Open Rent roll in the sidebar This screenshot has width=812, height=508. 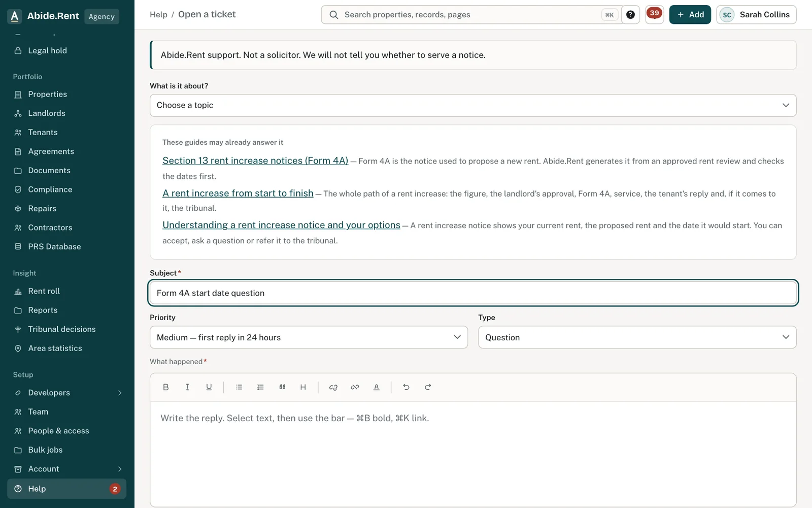point(67,291)
